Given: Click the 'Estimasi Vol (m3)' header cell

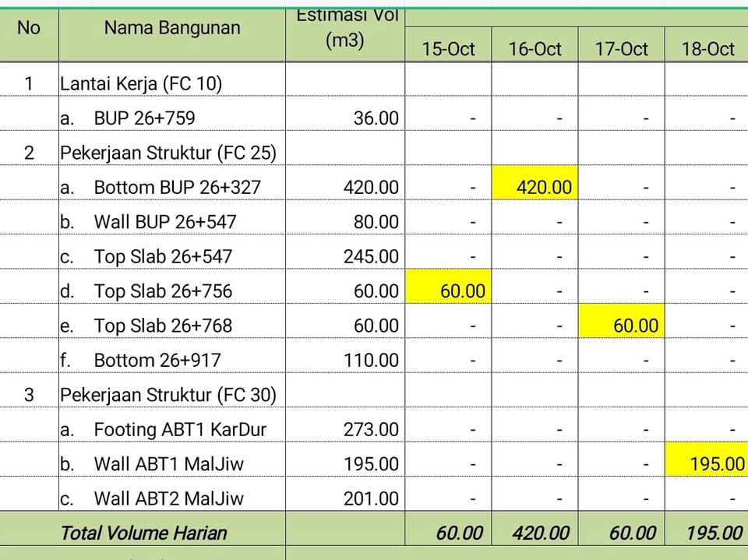Looking at the screenshot, I should pyautogui.click(x=345, y=35).
